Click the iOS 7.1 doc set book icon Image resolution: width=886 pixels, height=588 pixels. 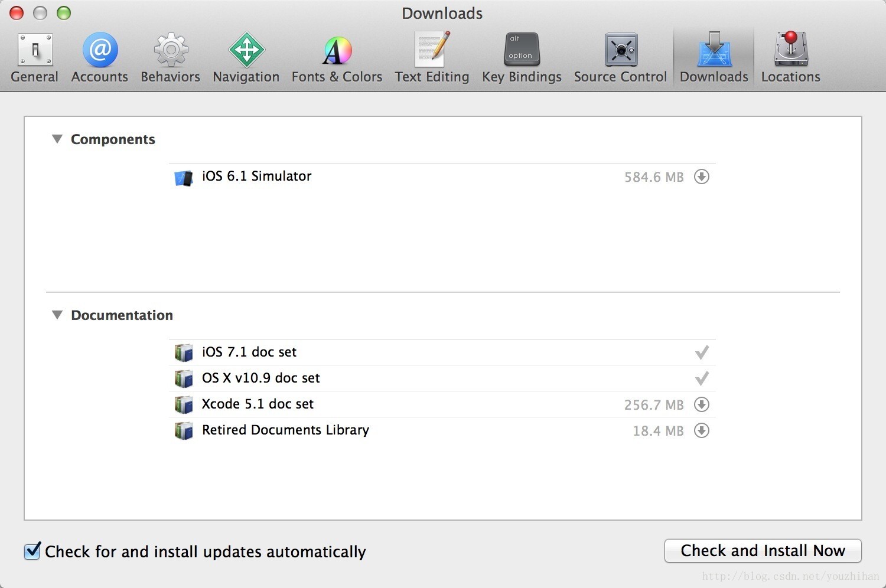(184, 352)
